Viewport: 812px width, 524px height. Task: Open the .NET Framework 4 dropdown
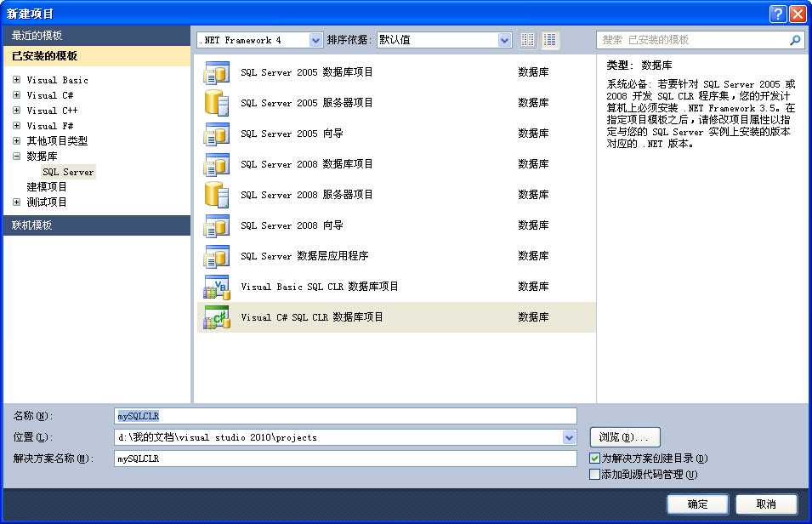pos(315,40)
